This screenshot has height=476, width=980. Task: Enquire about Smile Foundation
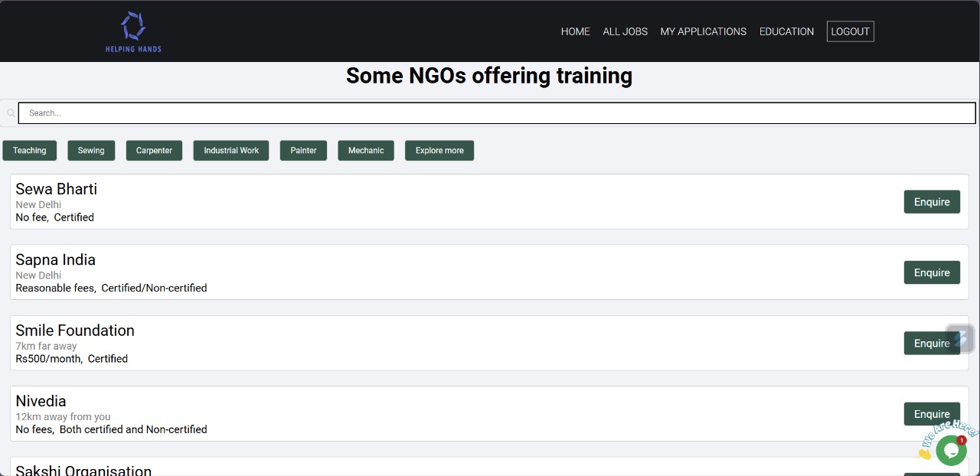(x=932, y=343)
